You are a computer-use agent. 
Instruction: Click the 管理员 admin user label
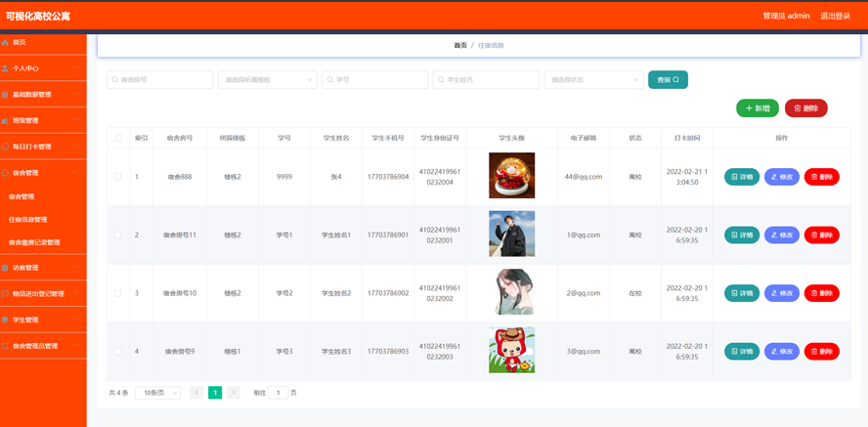pos(786,16)
